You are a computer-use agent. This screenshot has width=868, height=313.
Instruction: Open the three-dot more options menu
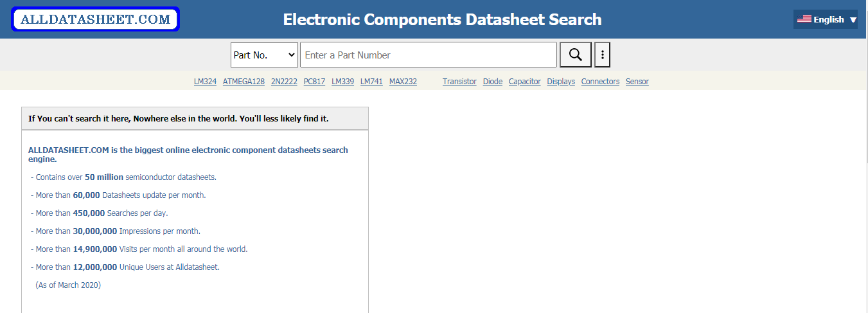click(x=602, y=55)
